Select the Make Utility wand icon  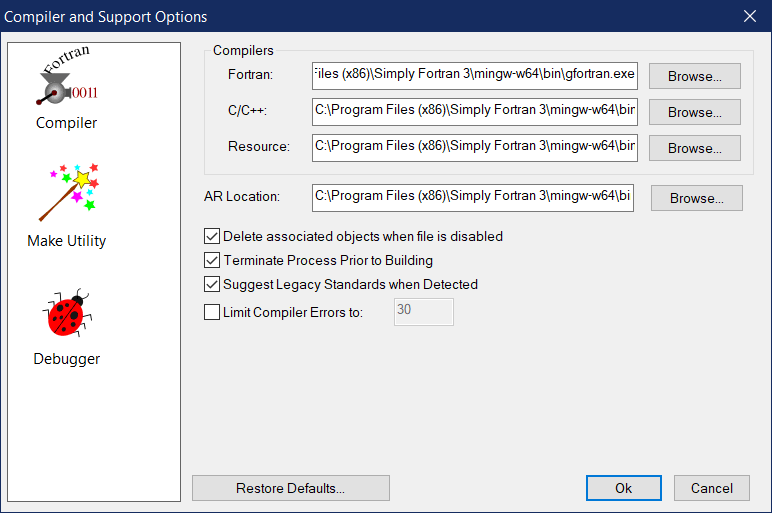click(x=66, y=194)
